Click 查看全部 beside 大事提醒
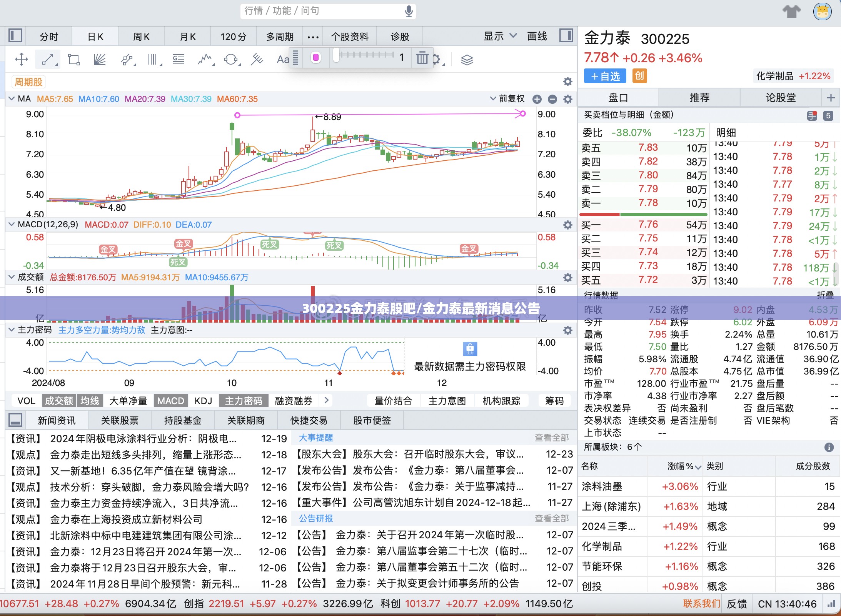The height and width of the screenshot is (616, 841). click(x=551, y=438)
